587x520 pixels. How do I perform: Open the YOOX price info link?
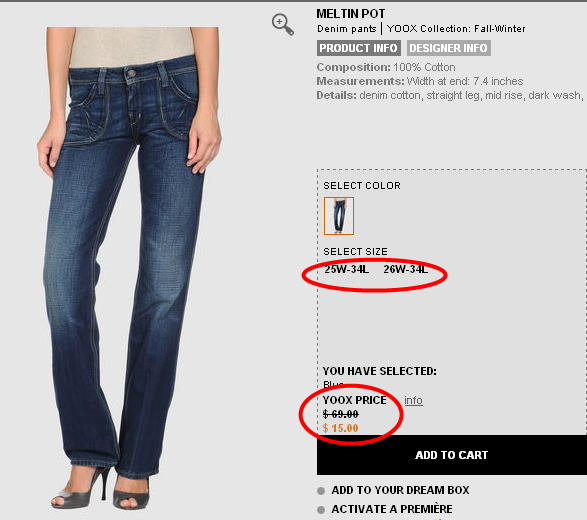(413, 400)
